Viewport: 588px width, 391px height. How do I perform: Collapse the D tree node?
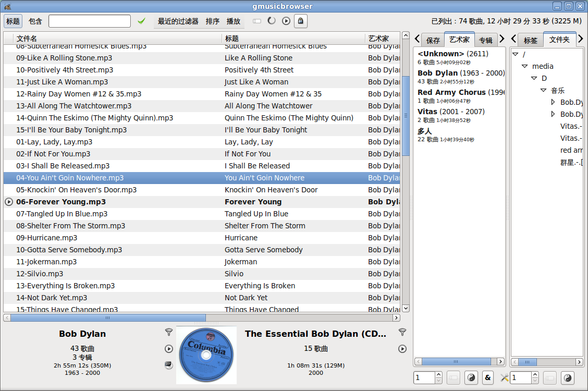534,78
